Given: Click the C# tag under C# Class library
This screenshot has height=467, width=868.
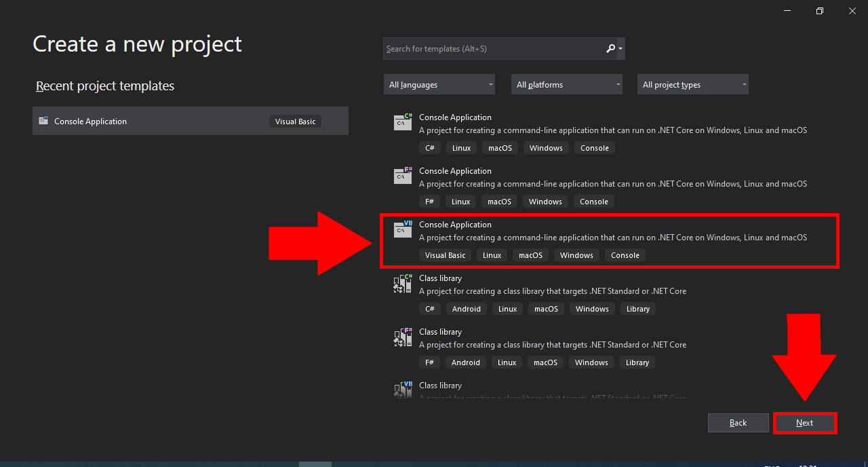Looking at the screenshot, I should click(x=430, y=309).
